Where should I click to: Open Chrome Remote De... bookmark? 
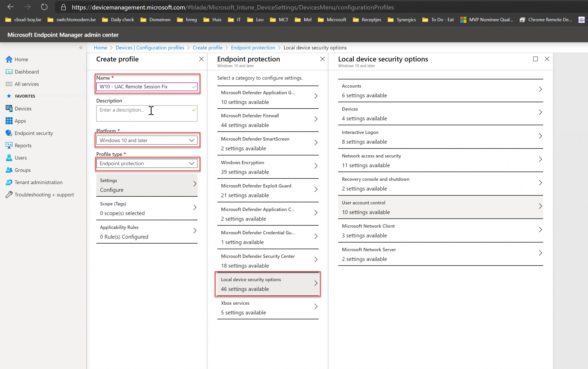[545, 20]
